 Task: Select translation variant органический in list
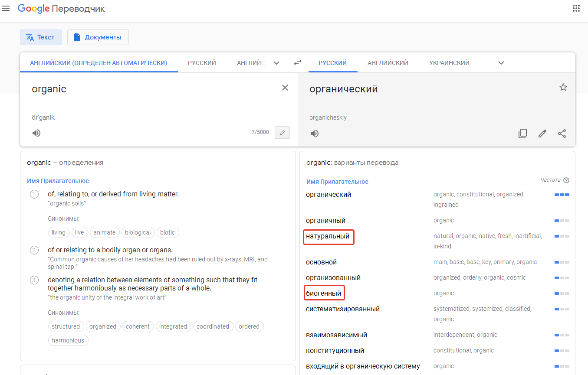pos(328,195)
